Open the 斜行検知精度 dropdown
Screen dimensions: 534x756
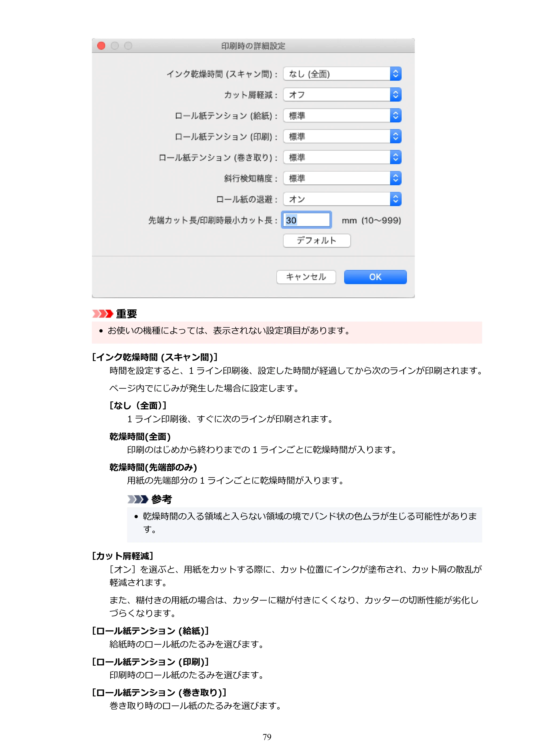(x=342, y=178)
